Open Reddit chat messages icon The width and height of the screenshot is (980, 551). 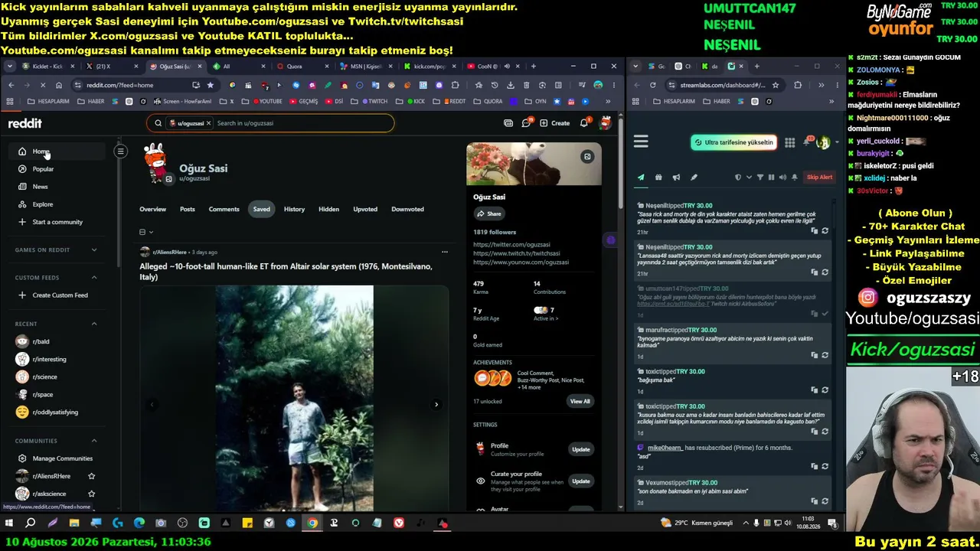[x=526, y=122]
